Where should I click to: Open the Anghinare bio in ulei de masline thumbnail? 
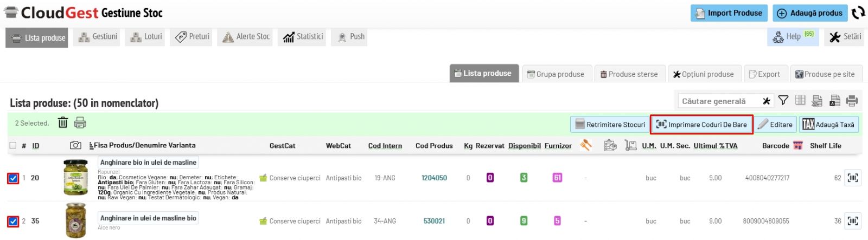coord(75,178)
